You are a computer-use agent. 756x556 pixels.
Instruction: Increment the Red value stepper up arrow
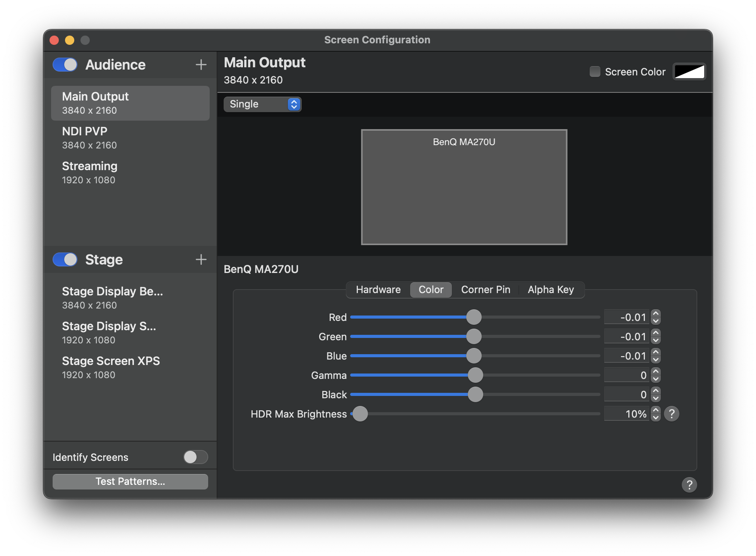click(656, 314)
